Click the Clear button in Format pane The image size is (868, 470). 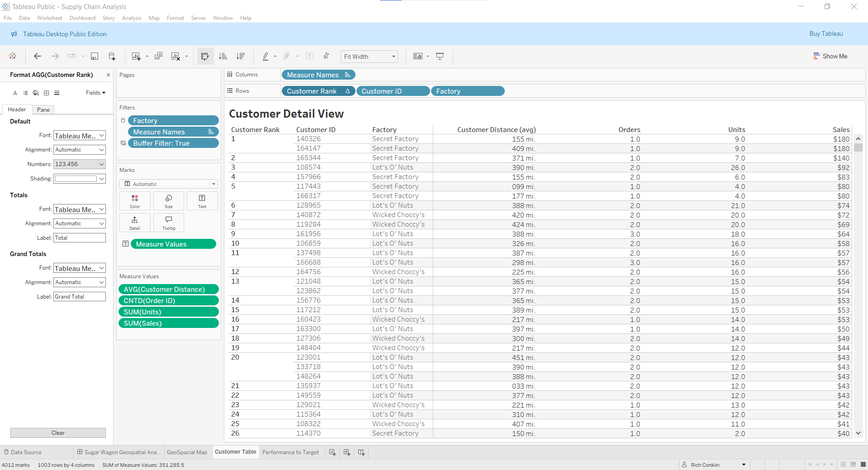pos(58,433)
